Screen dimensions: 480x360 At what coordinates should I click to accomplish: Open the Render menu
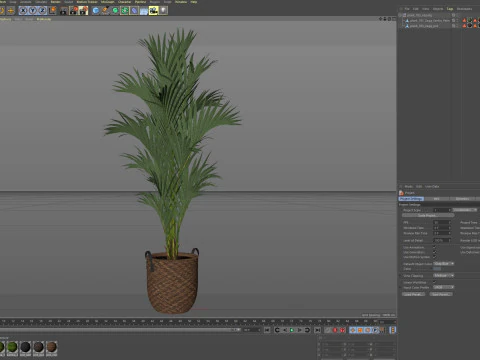coord(56,2)
